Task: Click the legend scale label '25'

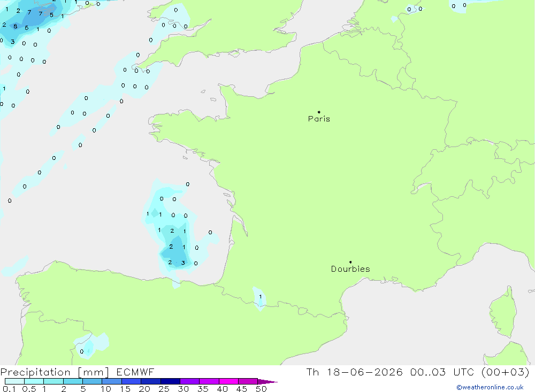Action: [x=164, y=389]
